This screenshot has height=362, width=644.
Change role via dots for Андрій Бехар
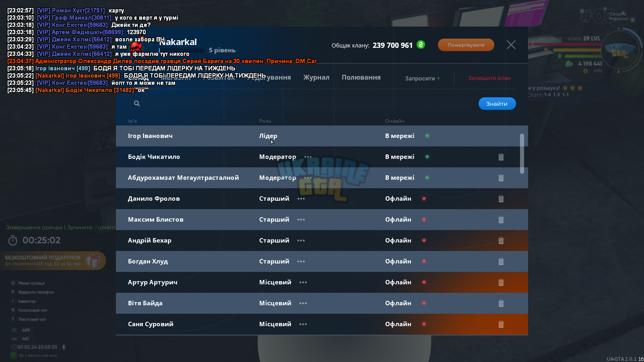coord(301,241)
